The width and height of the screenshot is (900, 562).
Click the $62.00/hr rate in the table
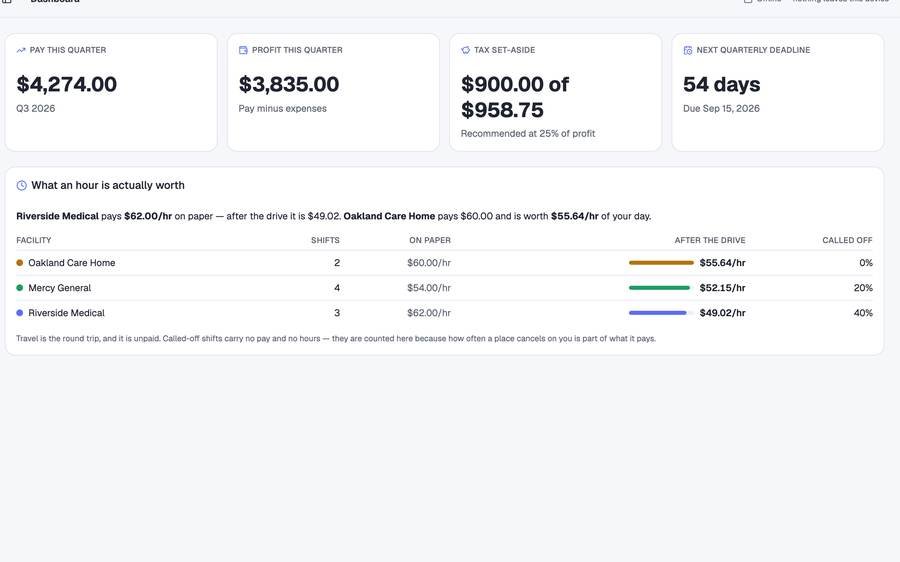click(429, 313)
